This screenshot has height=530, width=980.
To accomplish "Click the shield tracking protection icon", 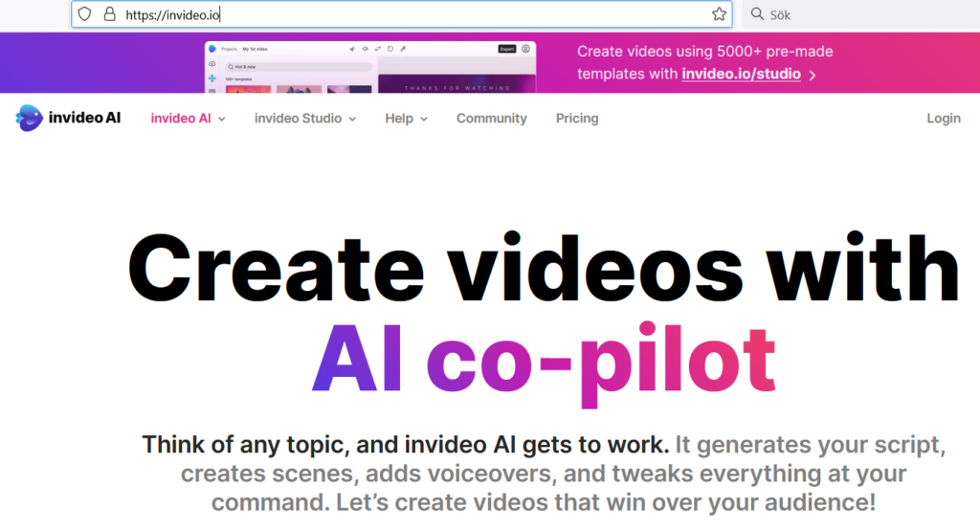I will (84, 14).
